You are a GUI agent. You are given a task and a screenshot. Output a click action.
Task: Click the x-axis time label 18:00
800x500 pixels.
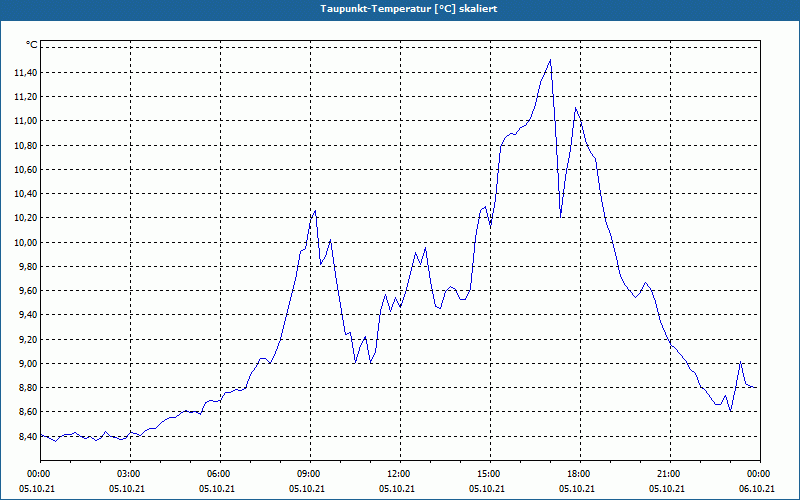tap(581, 474)
